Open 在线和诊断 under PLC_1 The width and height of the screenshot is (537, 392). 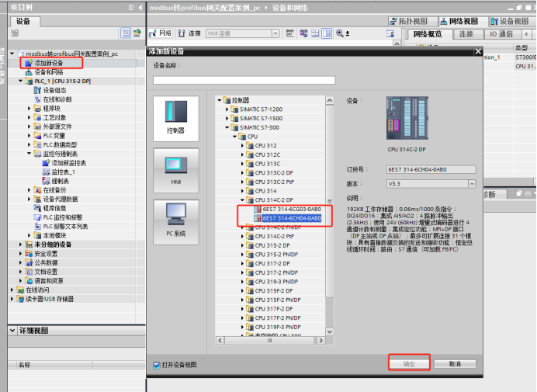57,99
